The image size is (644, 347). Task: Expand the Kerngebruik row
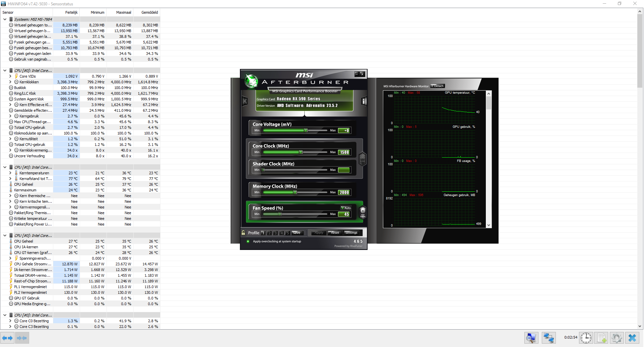click(x=10, y=116)
